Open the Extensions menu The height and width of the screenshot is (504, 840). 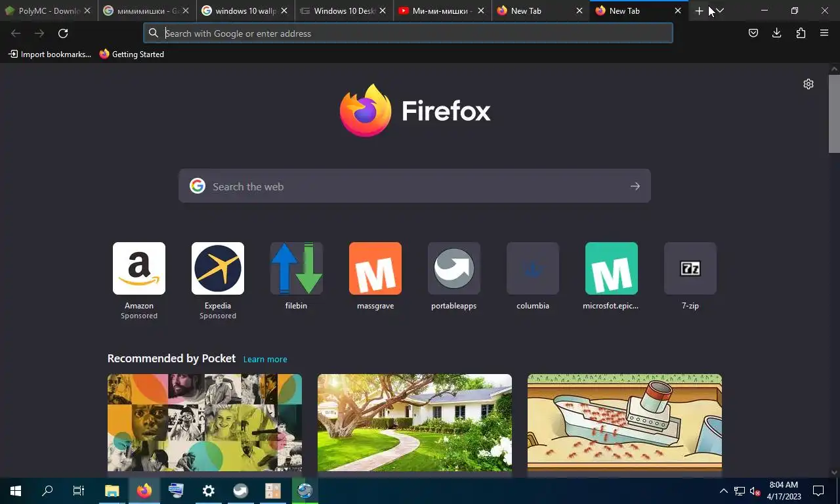(x=801, y=33)
